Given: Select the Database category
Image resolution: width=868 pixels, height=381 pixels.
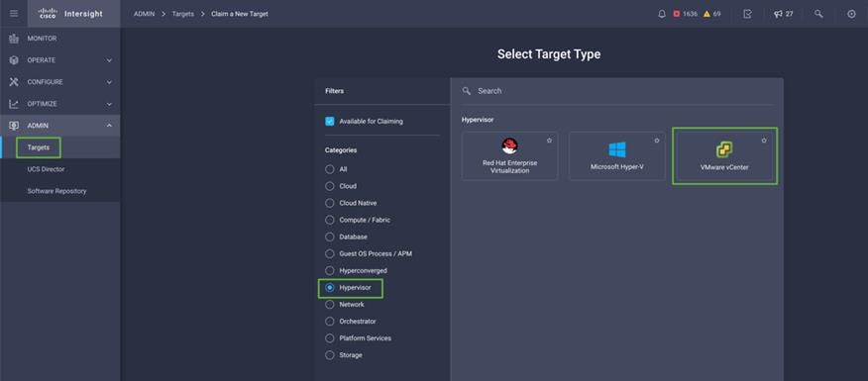Looking at the screenshot, I should [x=330, y=237].
